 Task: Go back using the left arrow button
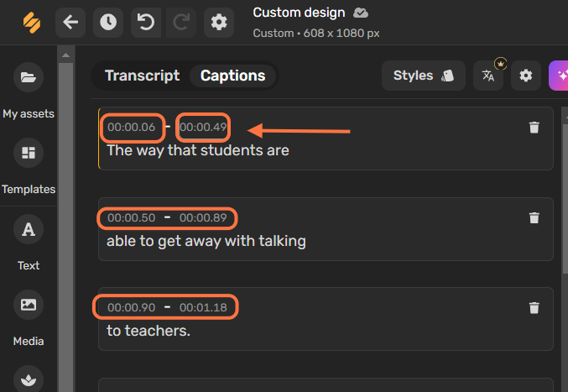[70, 23]
